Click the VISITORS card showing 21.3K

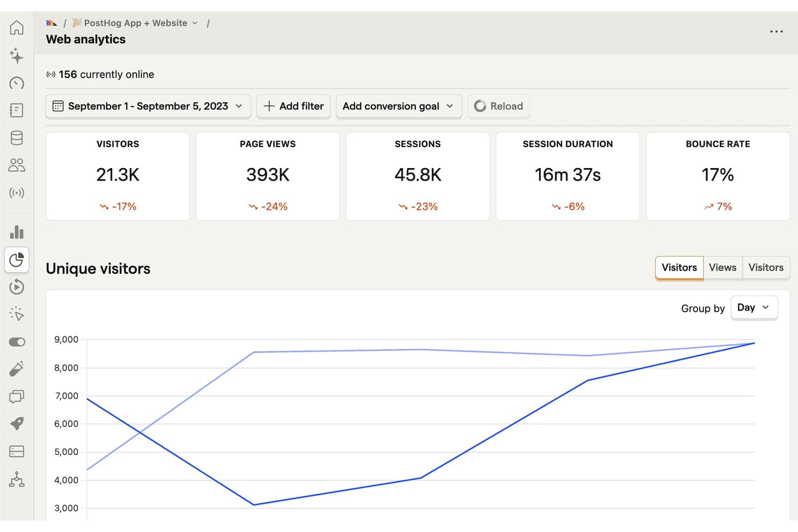click(118, 176)
